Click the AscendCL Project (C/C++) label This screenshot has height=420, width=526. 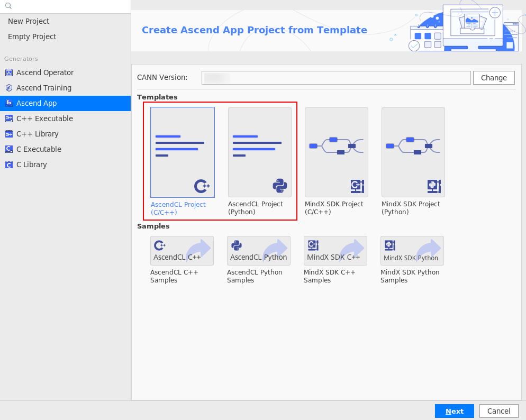[x=178, y=208]
